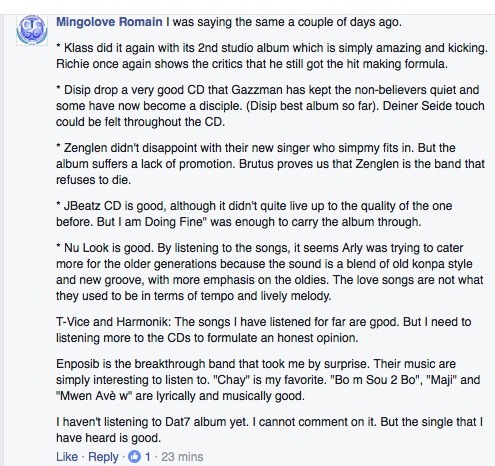View who liked via the count 1
495x466 pixels.
[147, 456]
